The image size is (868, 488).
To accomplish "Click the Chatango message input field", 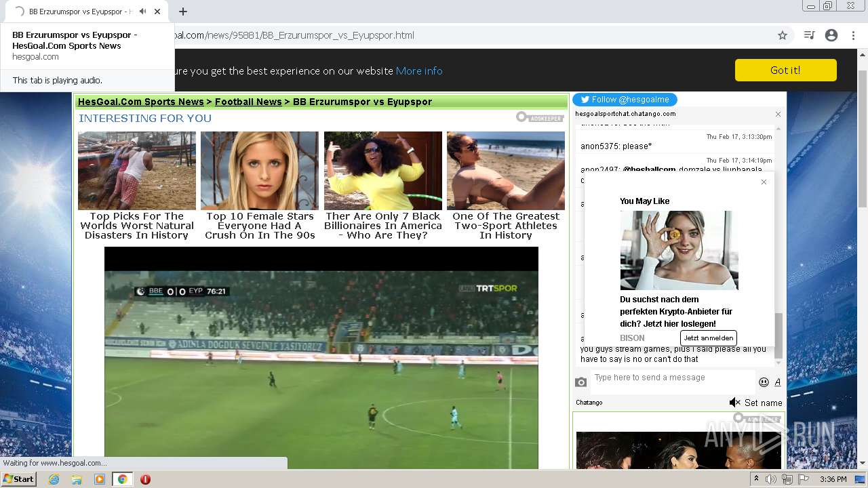I will [x=673, y=382].
